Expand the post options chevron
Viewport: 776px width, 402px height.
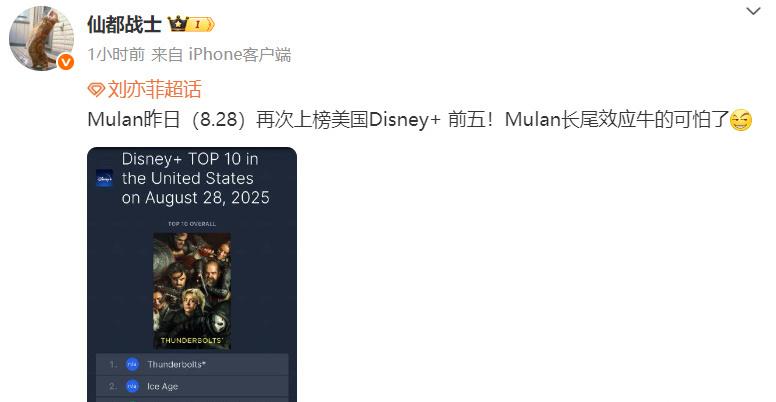(753, 11)
